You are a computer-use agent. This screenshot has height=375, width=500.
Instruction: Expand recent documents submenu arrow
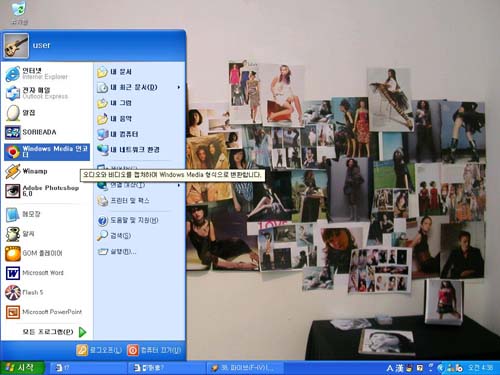(x=179, y=87)
